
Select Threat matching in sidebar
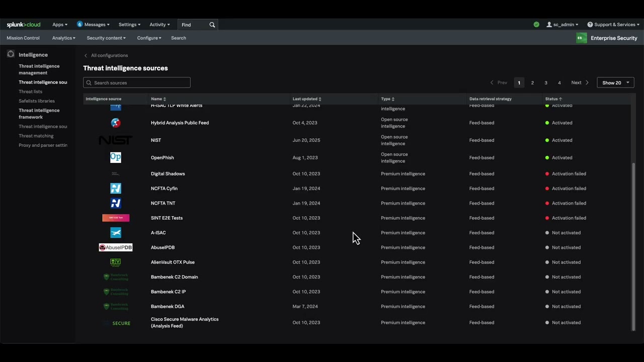coord(36,136)
